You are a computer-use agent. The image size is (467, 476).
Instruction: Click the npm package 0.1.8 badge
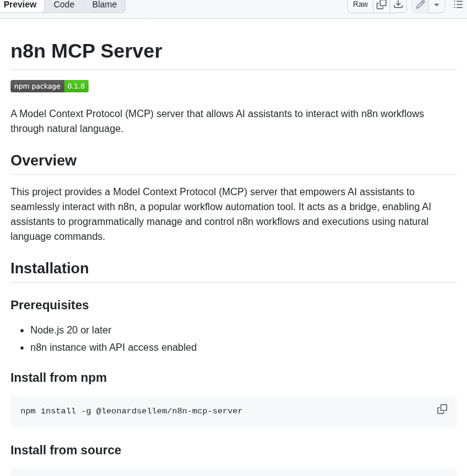pyautogui.click(x=50, y=86)
